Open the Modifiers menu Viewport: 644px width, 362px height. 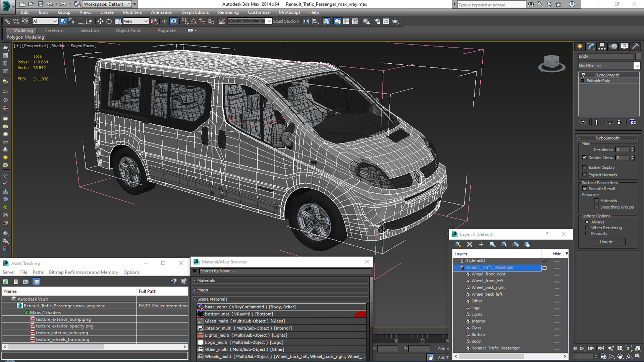click(x=132, y=12)
